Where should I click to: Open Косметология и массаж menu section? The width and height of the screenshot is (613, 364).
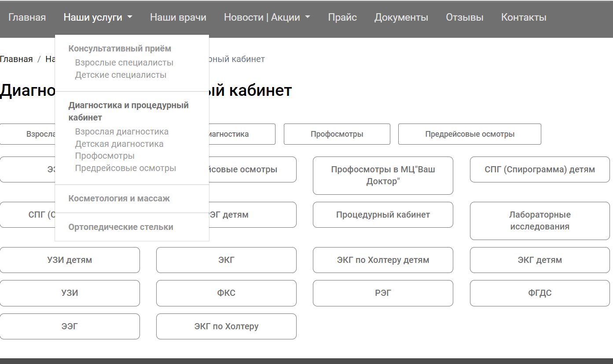pos(119,199)
